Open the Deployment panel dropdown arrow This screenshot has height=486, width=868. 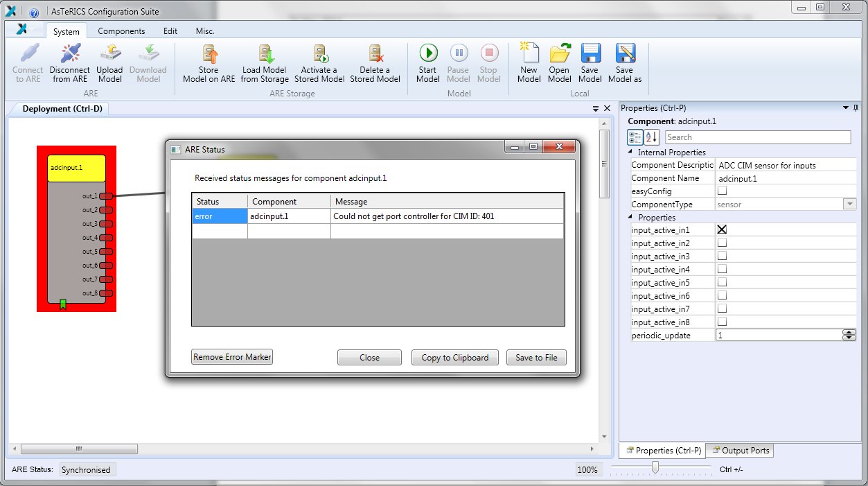tap(596, 109)
